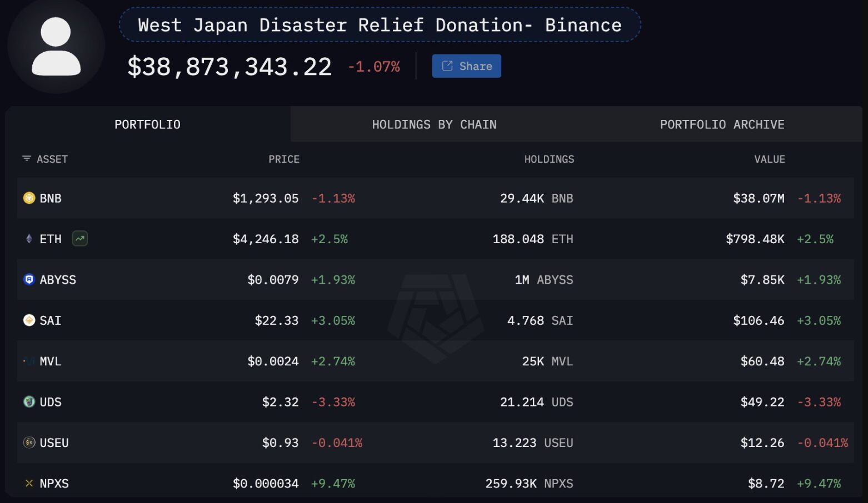
Task: Click the Ethereum diamond icon
Action: 29,239
